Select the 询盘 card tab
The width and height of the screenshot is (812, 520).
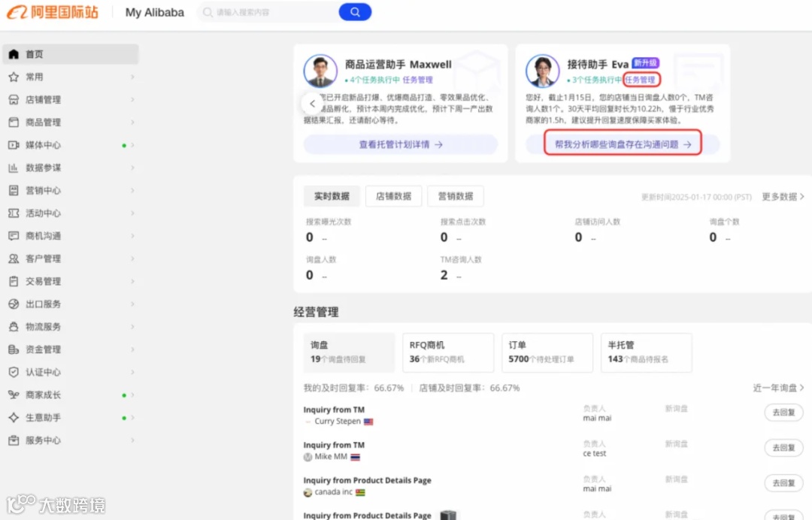click(349, 352)
